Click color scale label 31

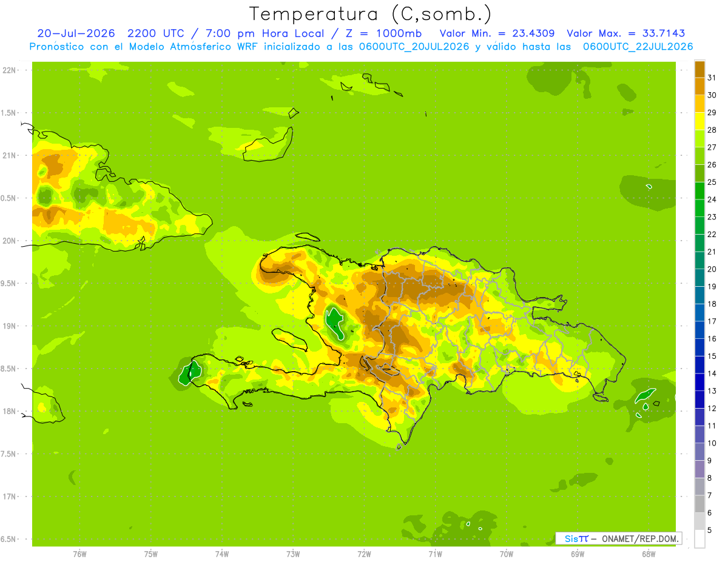pos(712,78)
